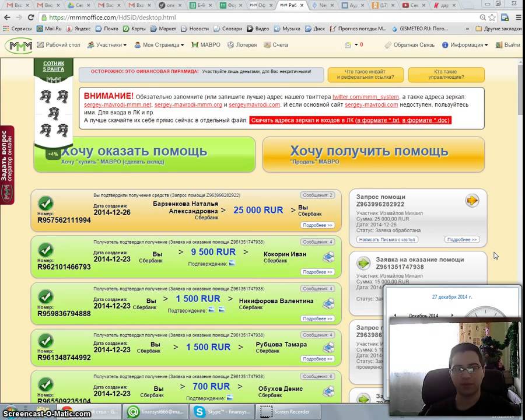Click green checkmark for order R962101466793
525x420 pixels.
click(x=46, y=250)
